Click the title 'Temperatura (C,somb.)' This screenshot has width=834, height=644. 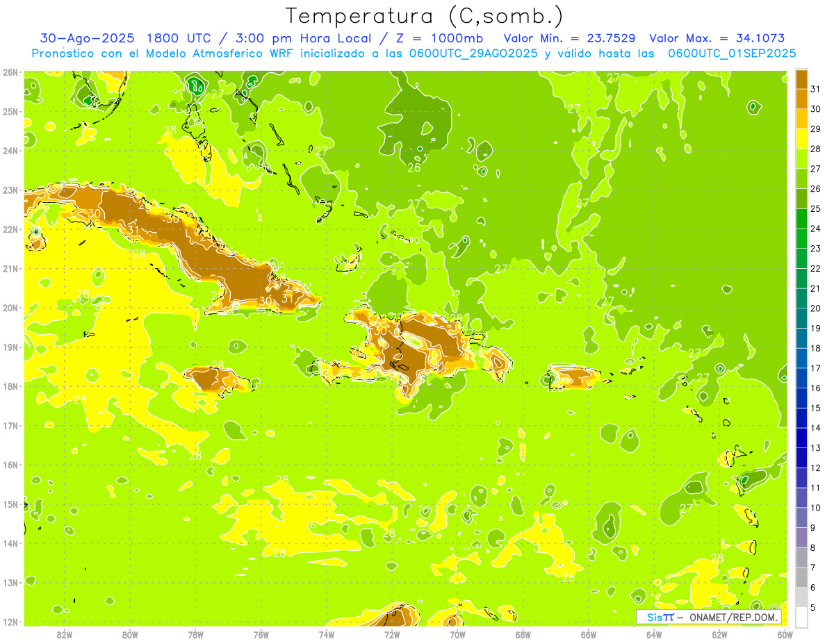point(425,16)
